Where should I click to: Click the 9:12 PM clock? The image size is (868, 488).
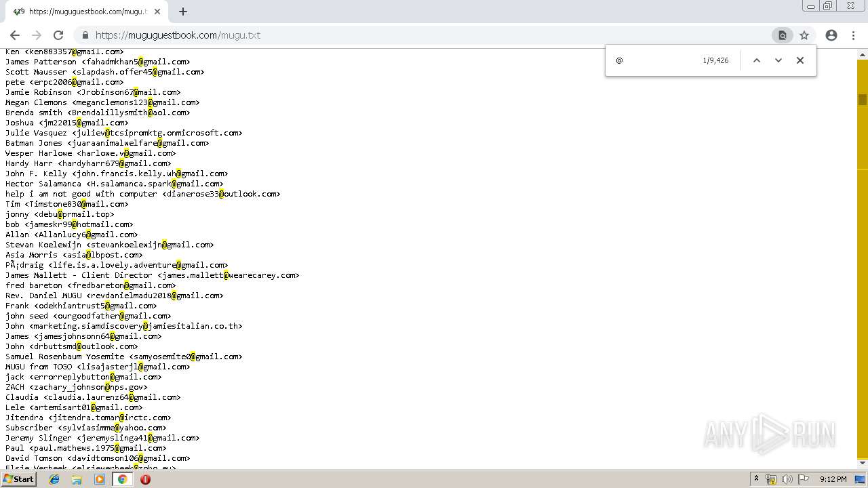833,479
